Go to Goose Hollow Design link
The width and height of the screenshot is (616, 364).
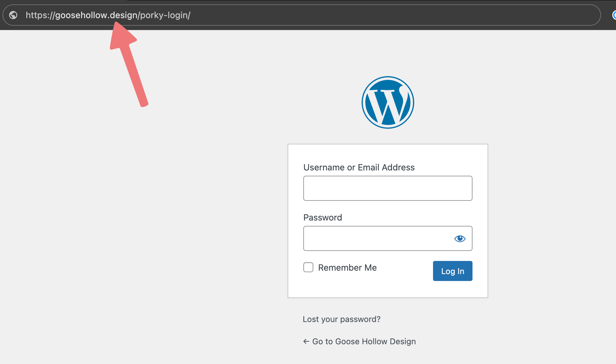pyautogui.click(x=359, y=341)
